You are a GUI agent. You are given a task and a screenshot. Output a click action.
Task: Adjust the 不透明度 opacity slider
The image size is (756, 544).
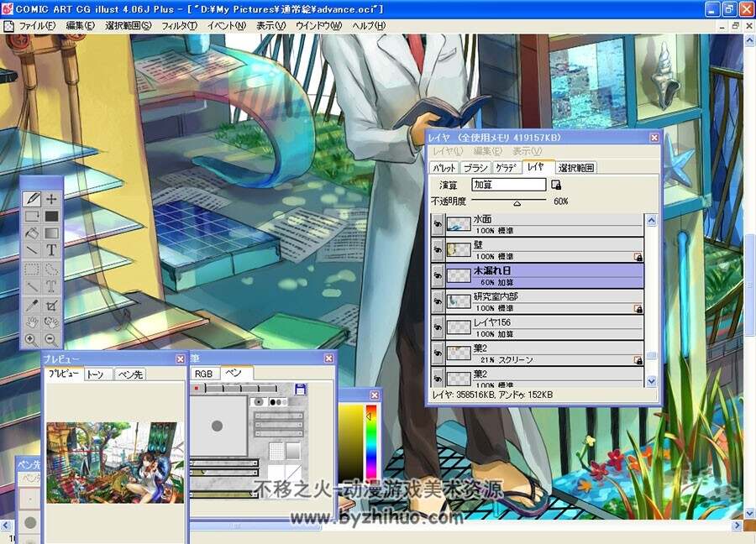coord(509,201)
